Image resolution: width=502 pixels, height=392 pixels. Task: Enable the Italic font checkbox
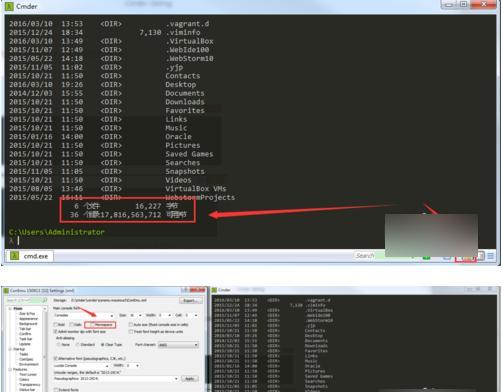pyautogui.click(x=71, y=325)
